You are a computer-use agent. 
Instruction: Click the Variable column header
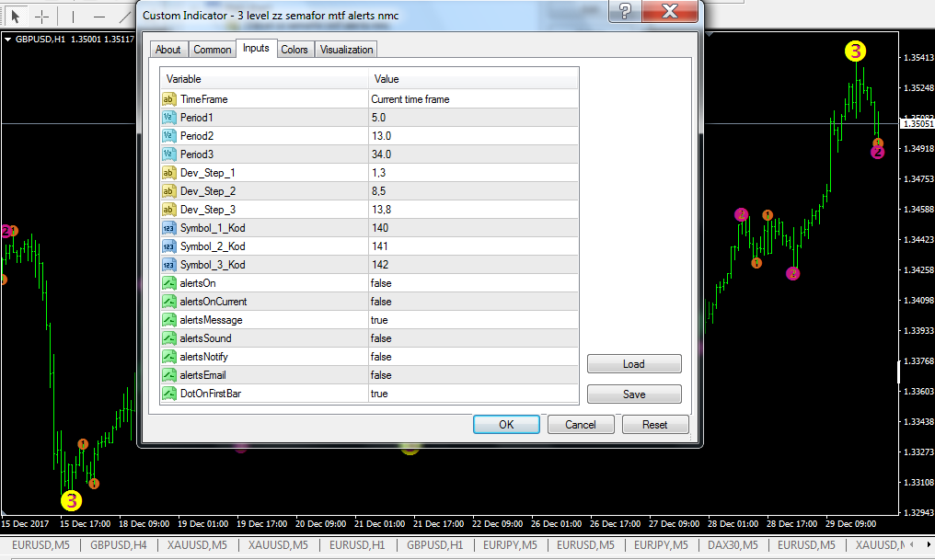click(x=264, y=79)
